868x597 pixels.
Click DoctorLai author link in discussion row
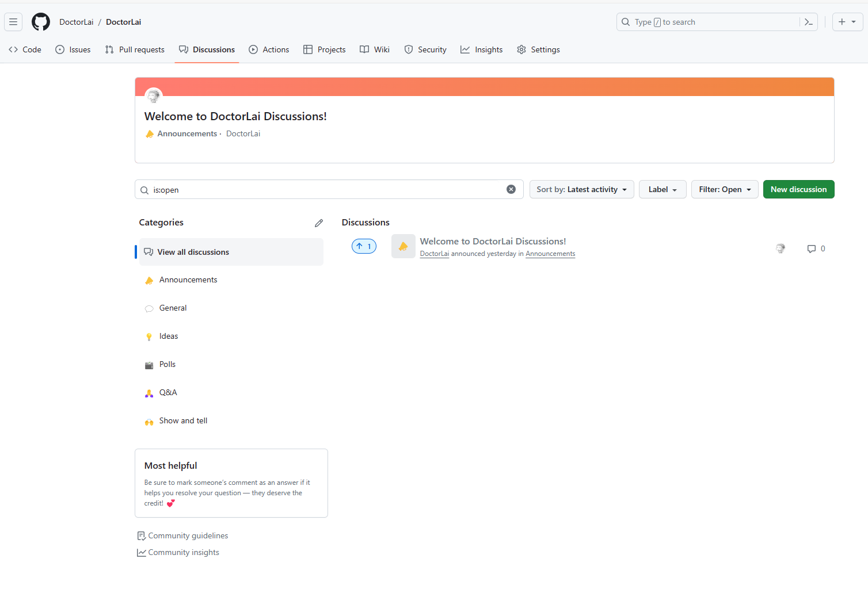[x=435, y=254]
